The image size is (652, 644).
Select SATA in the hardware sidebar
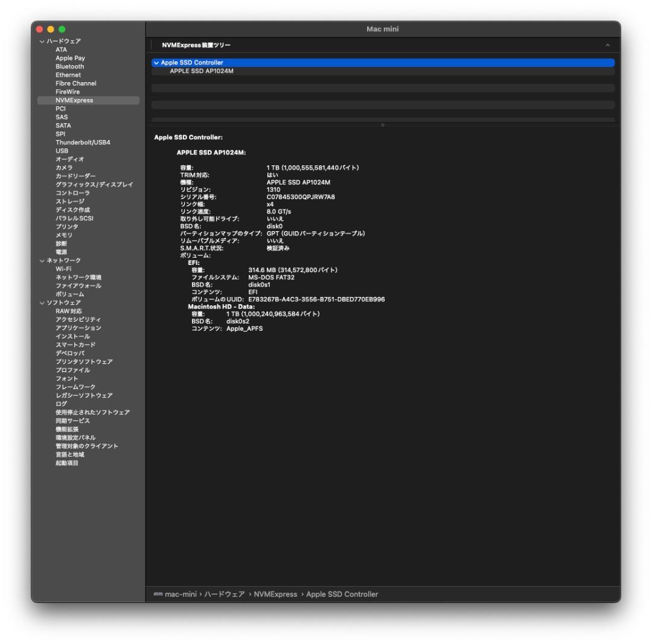coord(63,125)
